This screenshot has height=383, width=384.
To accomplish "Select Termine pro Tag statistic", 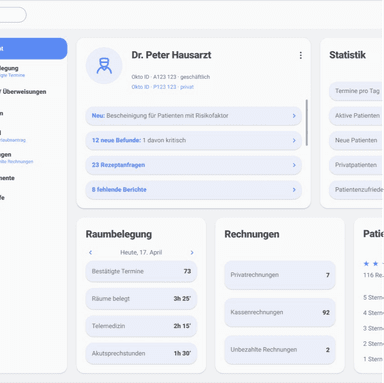I will tap(356, 91).
